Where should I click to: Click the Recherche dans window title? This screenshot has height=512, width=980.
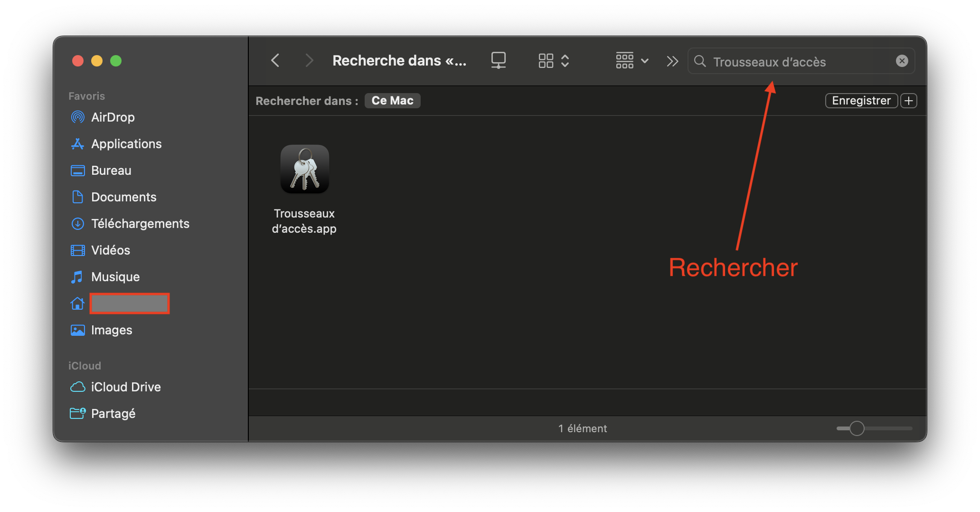pyautogui.click(x=399, y=61)
